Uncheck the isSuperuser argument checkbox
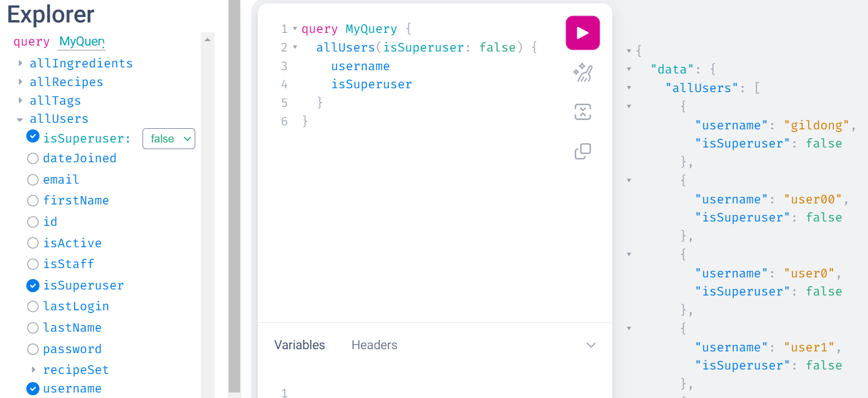Image resolution: width=868 pixels, height=398 pixels. point(33,137)
